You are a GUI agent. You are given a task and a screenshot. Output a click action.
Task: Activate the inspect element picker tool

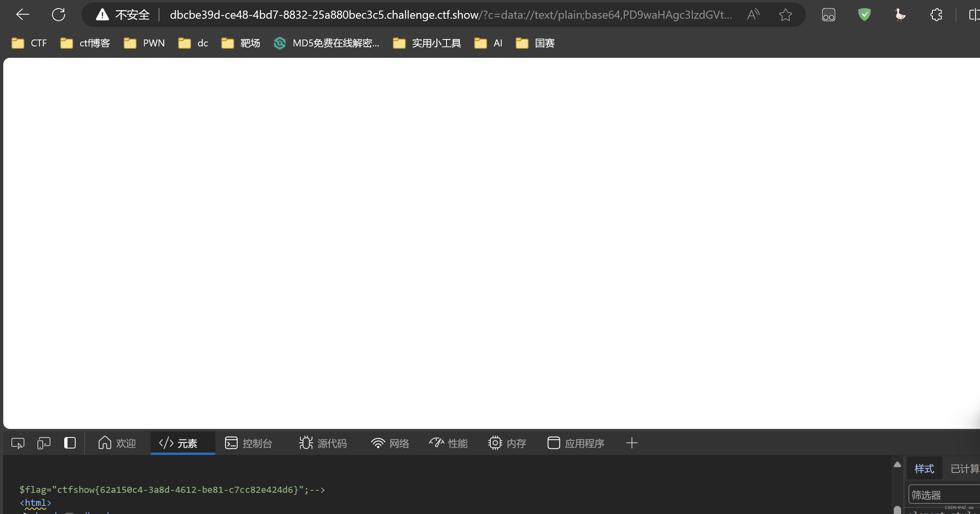point(18,443)
